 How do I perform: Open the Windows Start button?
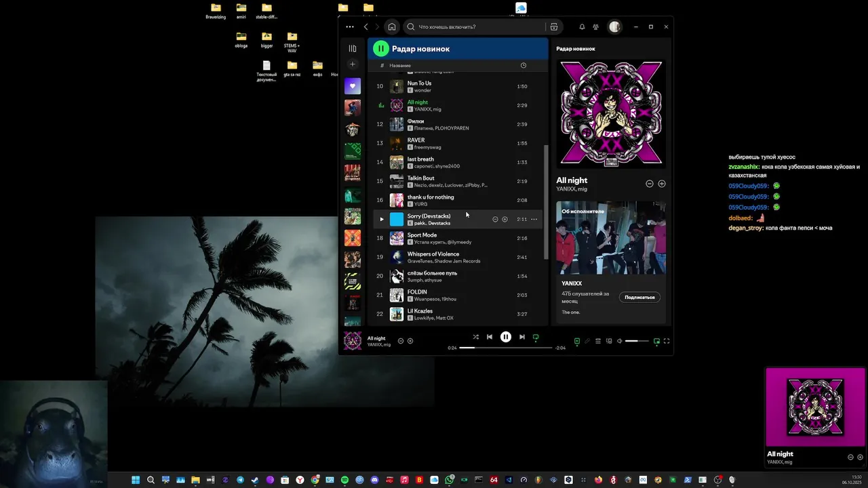(136, 480)
